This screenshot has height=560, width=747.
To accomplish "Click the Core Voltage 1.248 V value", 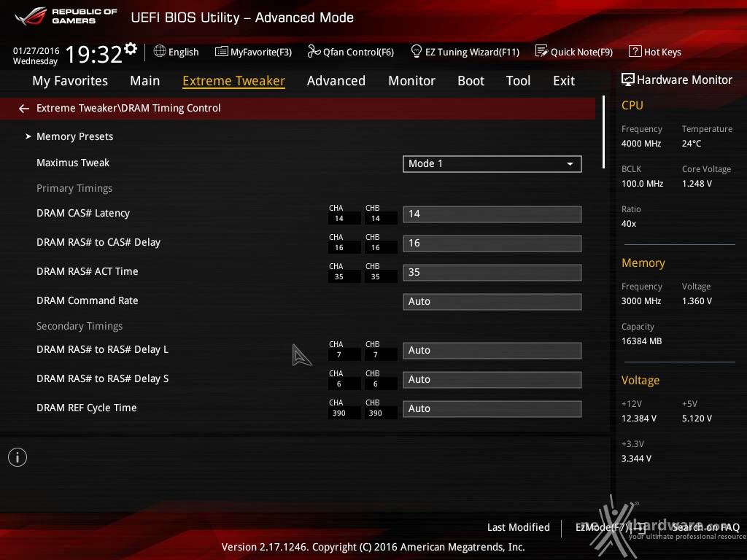I will (697, 184).
